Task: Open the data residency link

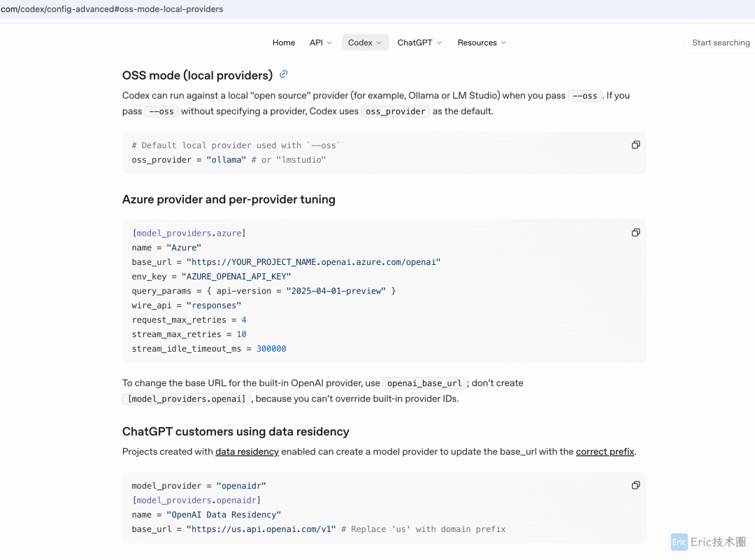Action: click(247, 452)
